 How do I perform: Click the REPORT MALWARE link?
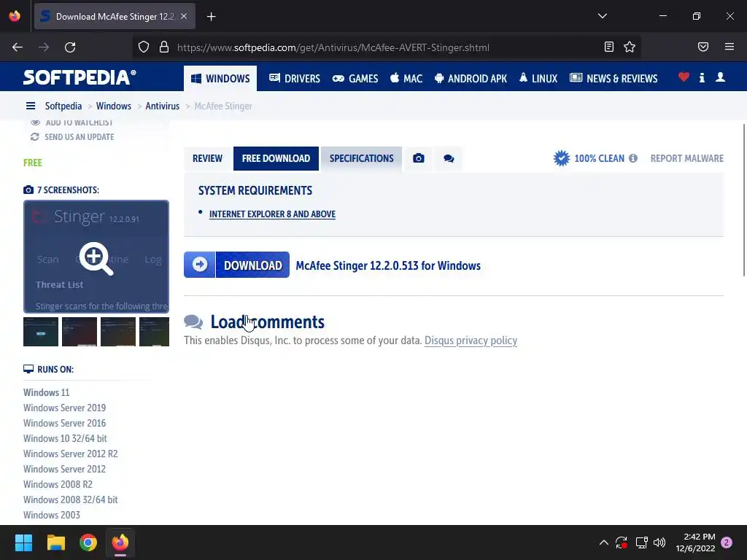pos(687,158)
